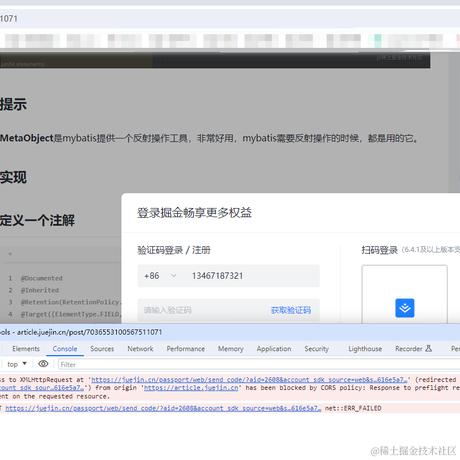Click the @Inherited code line
The width and height of the screenshot is (460, 460).
tap(40, 290)
